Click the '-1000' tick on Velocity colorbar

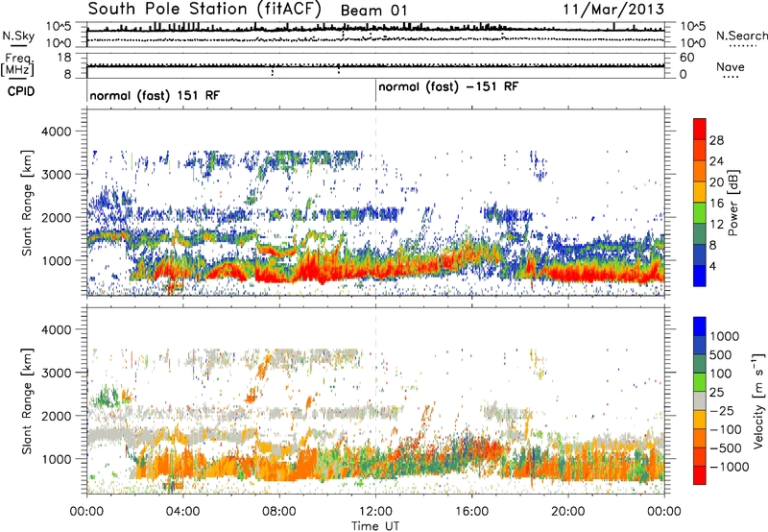(x=730, y=467)
